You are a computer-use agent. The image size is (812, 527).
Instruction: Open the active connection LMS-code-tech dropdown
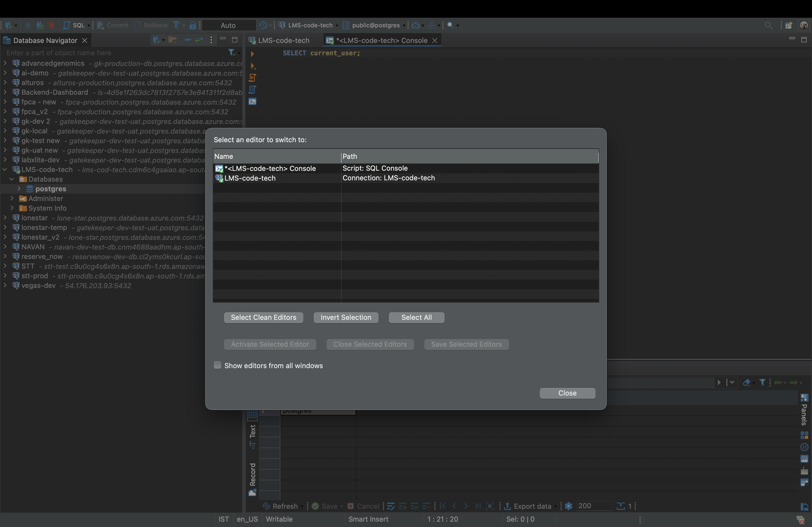[x=309, y=25]
